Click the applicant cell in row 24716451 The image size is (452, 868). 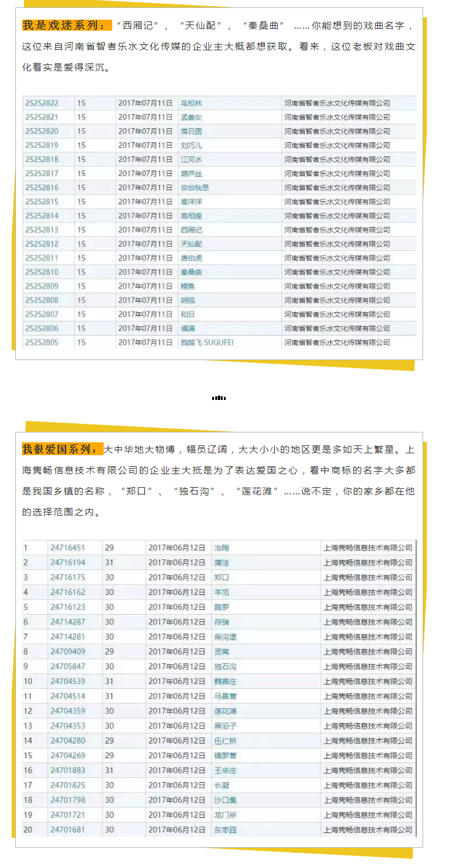point(368,548)
